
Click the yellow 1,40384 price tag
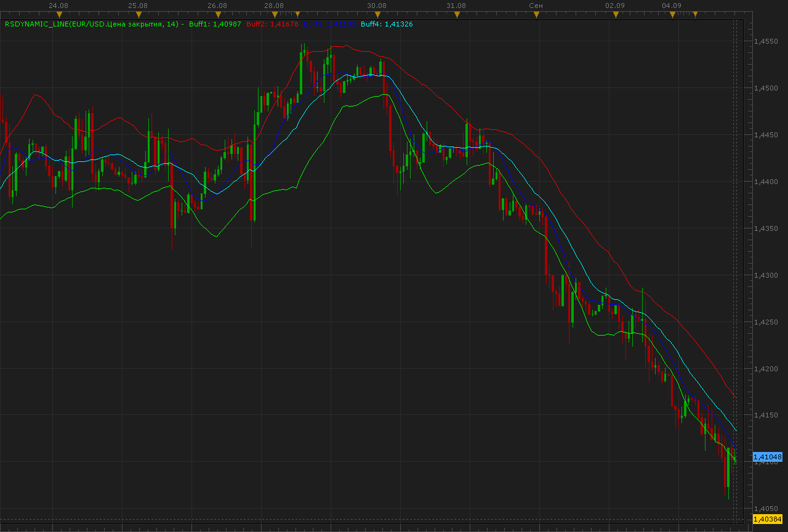(768, 520)
